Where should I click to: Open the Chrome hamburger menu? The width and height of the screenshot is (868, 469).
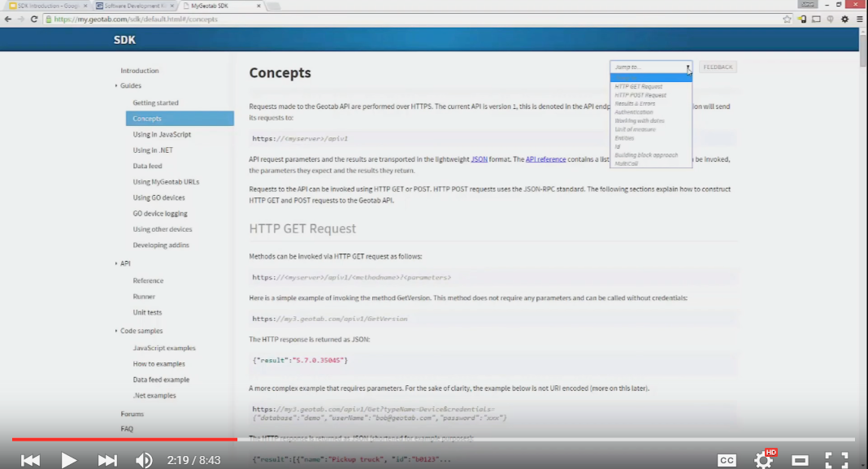(859, 19)
